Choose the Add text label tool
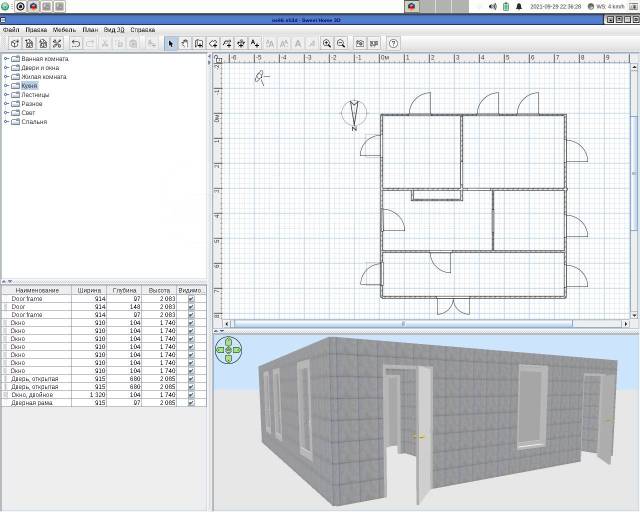Viewport: 640px width, 512px height. tap(255, 43)
